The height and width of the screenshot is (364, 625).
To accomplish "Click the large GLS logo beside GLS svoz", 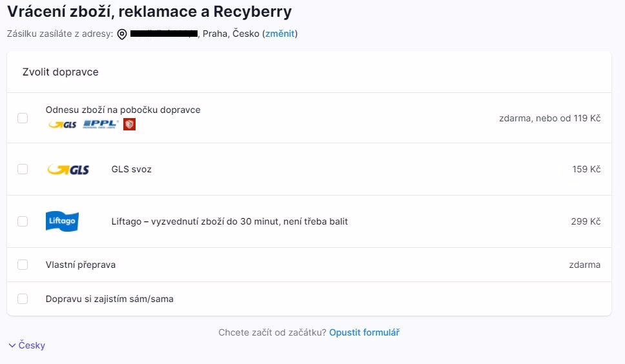I will pyautogui.click(x=68, y=170).
